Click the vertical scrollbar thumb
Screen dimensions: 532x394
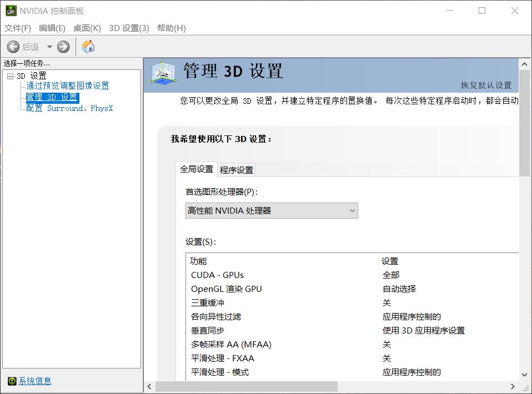click(525, 123)
